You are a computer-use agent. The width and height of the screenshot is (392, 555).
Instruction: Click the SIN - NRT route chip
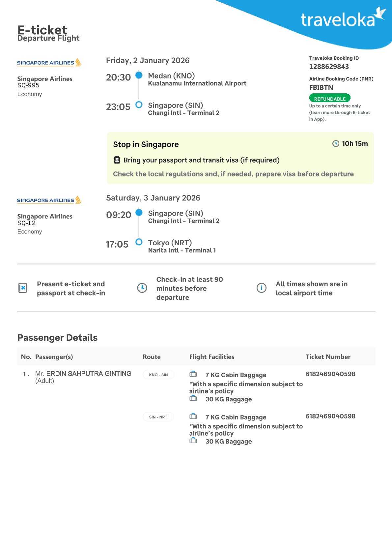coord(158,417)
